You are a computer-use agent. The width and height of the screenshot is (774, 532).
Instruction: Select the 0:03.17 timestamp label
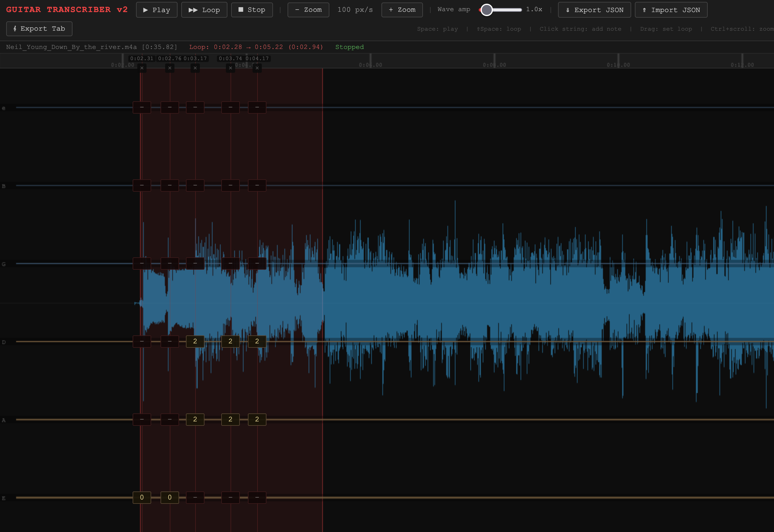click(196, 59)
